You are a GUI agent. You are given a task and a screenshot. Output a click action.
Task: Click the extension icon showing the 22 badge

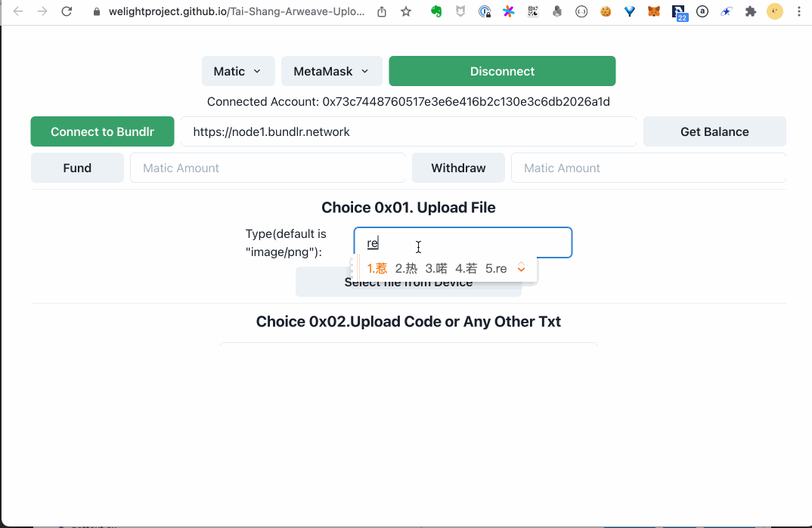(x=678, y=11)
